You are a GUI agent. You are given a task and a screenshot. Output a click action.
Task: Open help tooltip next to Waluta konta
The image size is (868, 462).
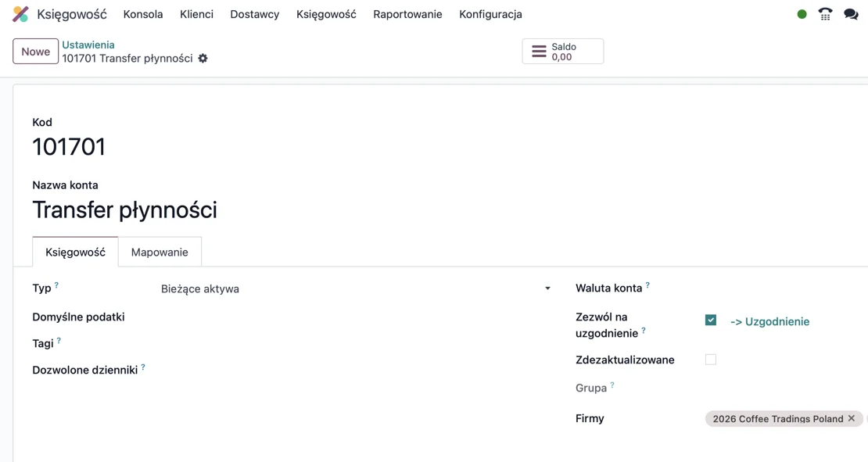click(647, 285)
